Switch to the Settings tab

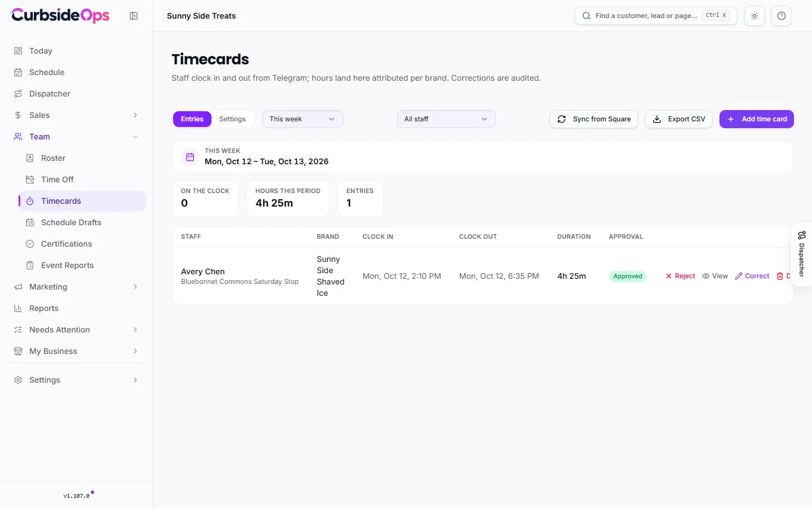pyautogui.click(x=232, y=119)
